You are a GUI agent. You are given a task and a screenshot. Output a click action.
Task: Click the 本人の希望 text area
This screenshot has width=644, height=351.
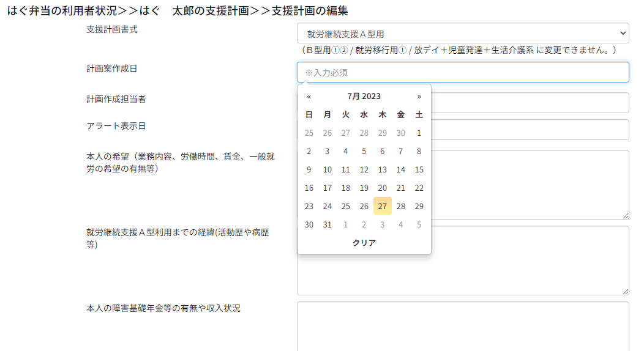[x=530, y=185]
